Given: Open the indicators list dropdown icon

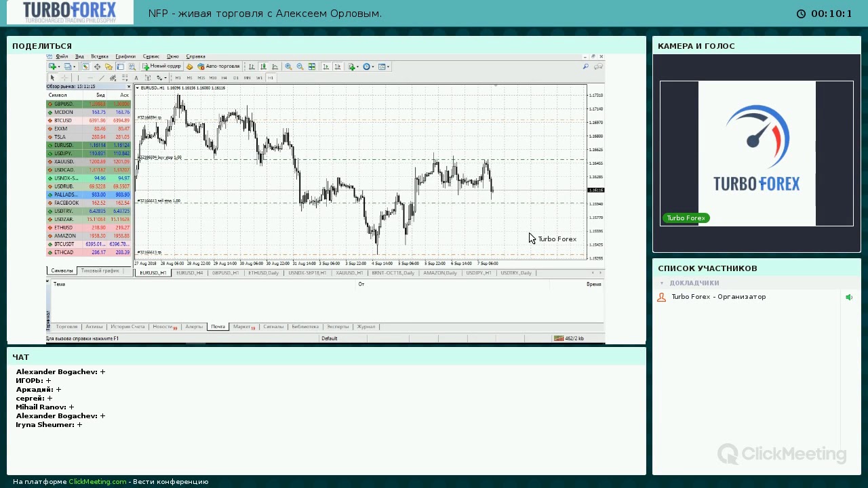Looking at the screenshot, I should (353, 66).
